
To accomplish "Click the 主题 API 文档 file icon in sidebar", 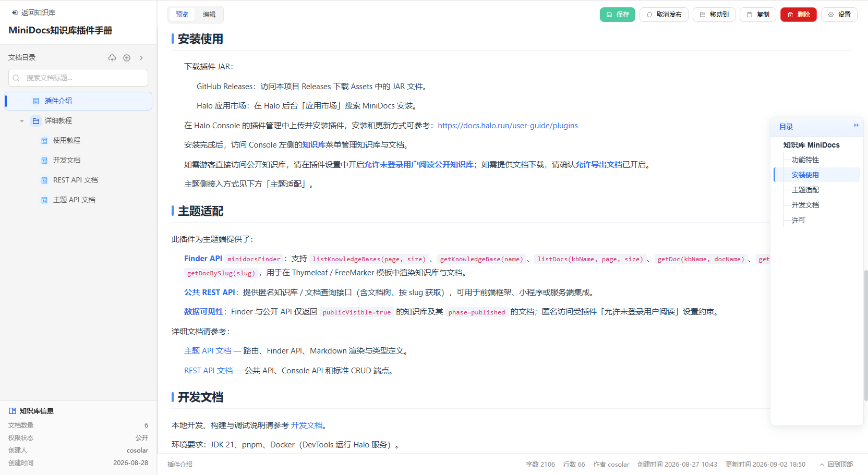I will pyautogui.click(x=44, y=200).
